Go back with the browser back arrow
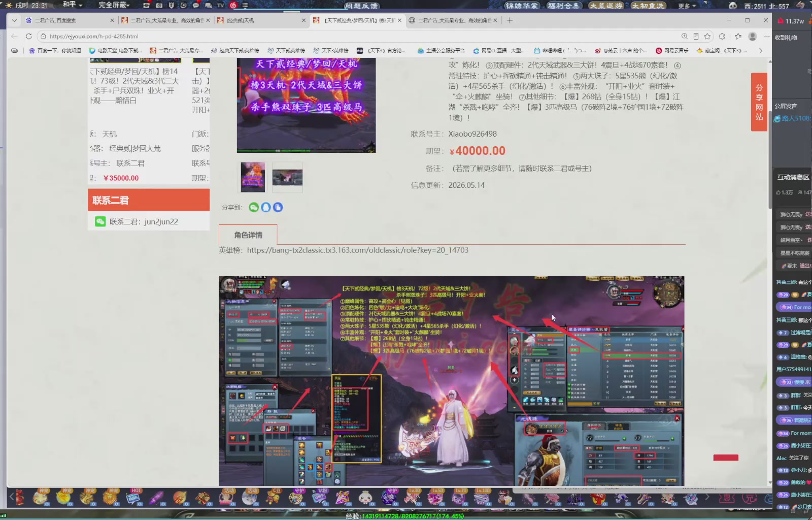The image size is (812, 520). pos(14,36)
